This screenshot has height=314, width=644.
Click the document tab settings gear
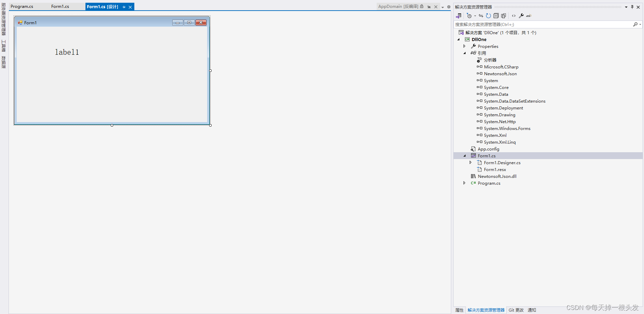pos(449,7)
